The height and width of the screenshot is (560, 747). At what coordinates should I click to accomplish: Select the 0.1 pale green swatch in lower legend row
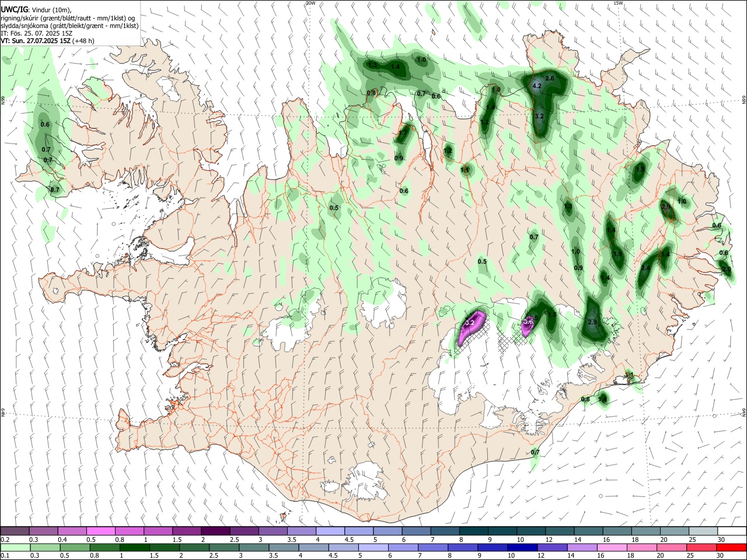point(15,547)
